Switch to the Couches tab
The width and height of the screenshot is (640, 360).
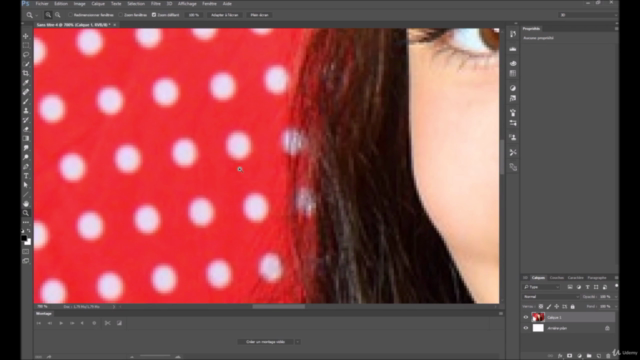(x=556, y=278)
